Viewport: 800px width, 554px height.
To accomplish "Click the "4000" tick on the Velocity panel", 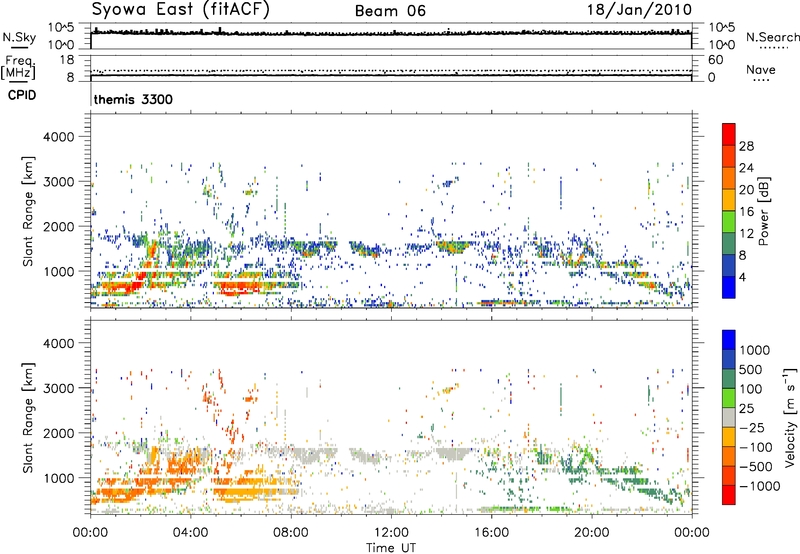I will click(x=59, y=343).
